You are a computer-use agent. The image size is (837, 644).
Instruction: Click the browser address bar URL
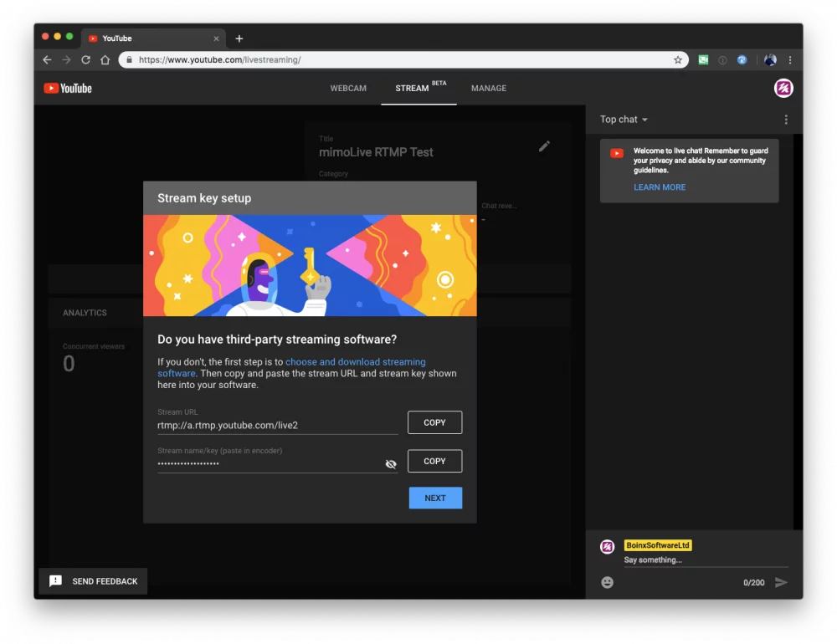coord(219,59)
